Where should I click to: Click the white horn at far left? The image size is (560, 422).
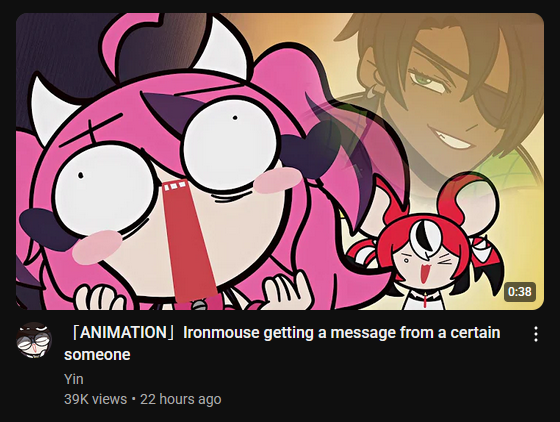[44, 107]
